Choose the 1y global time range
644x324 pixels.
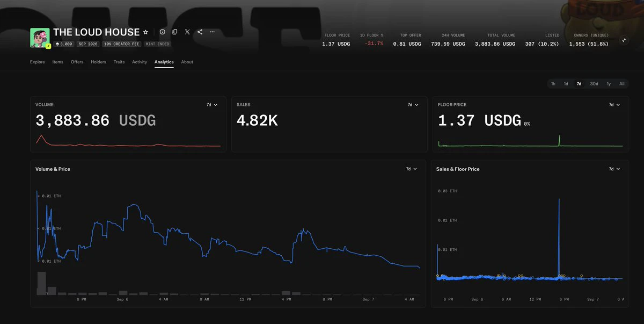(609, 84)
